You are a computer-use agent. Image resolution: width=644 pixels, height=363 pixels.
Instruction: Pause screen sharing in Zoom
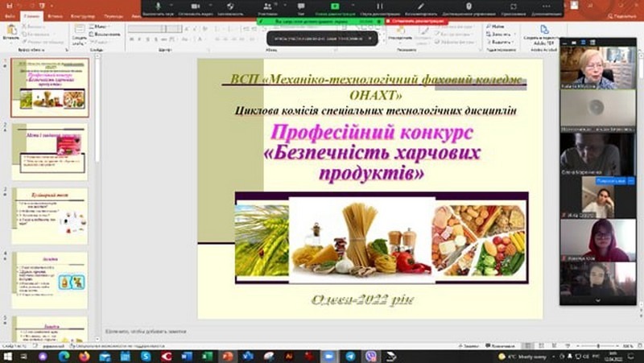(379, 6)
